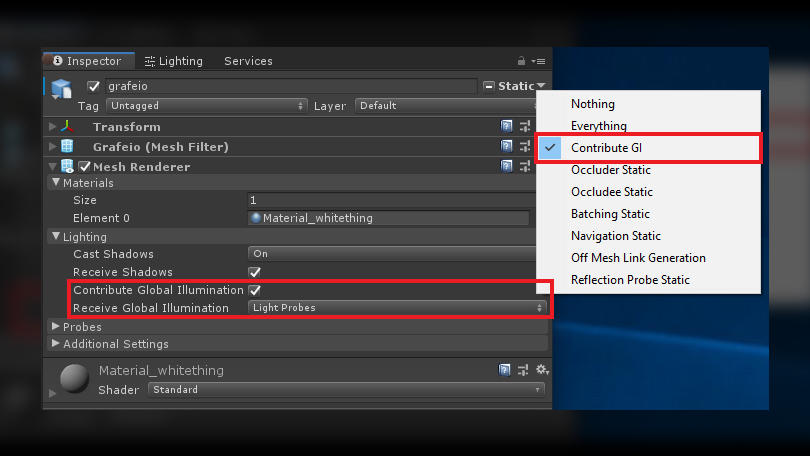Switch to the Lighting tab
The width and height of the screenshot is (810, 456).
[x=174, y=61]
